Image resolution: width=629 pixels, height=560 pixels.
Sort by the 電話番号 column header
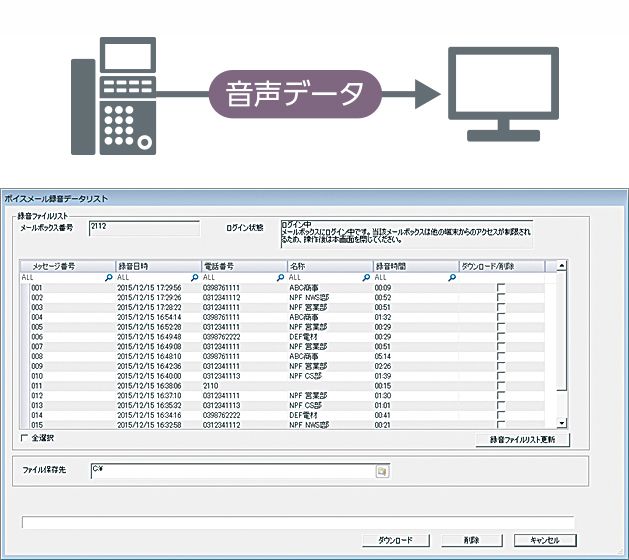coord(244,266)
